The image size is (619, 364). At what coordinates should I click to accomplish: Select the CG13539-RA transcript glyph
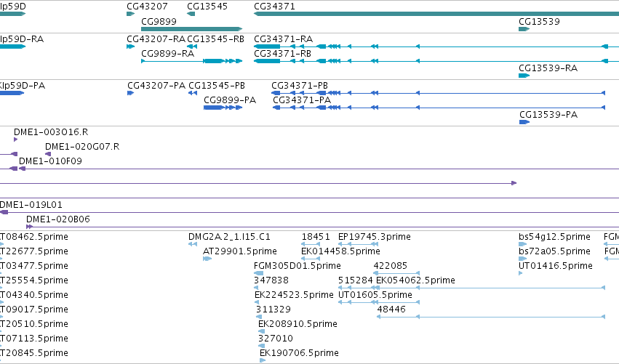tap(524, 76)
